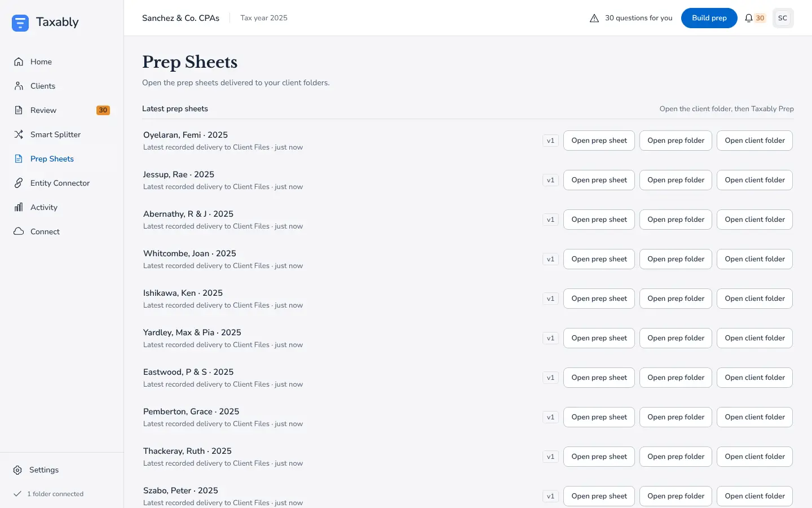812x508 pixels.
Task: Open the Activity bar chart icon
Action: (x=19, y=207)
